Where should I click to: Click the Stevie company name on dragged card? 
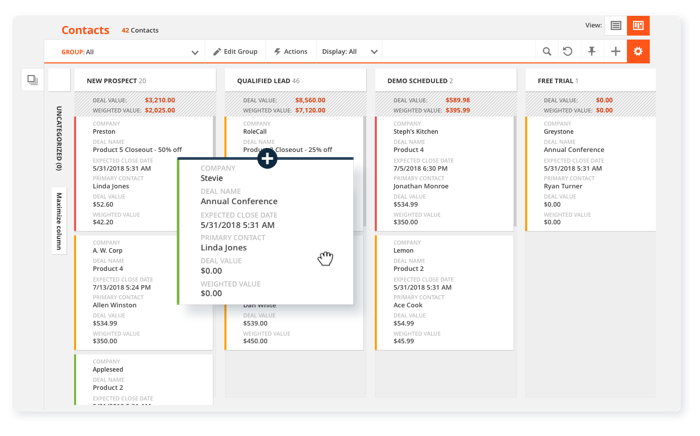pyautogui.click(x=212, y=178)
